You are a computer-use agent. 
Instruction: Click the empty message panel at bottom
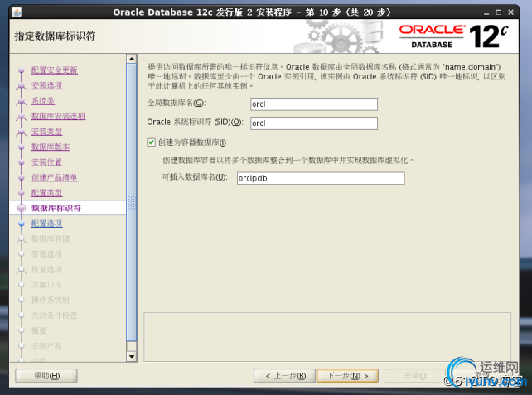(x=327, y=337)
